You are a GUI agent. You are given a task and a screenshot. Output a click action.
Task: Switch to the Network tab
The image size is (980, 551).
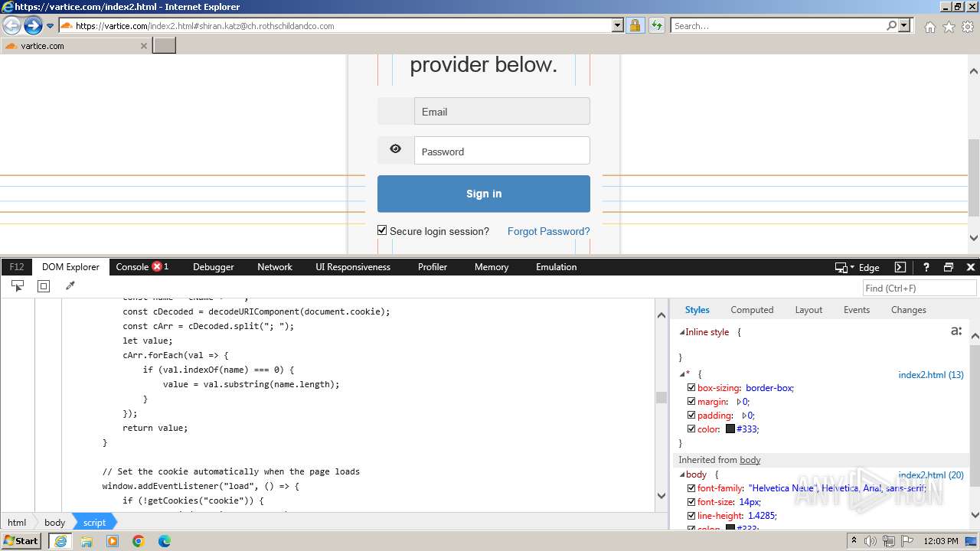coord(275,267)
